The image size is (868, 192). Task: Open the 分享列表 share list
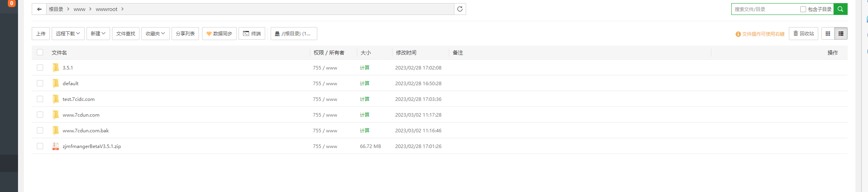[x=185, y=34]
